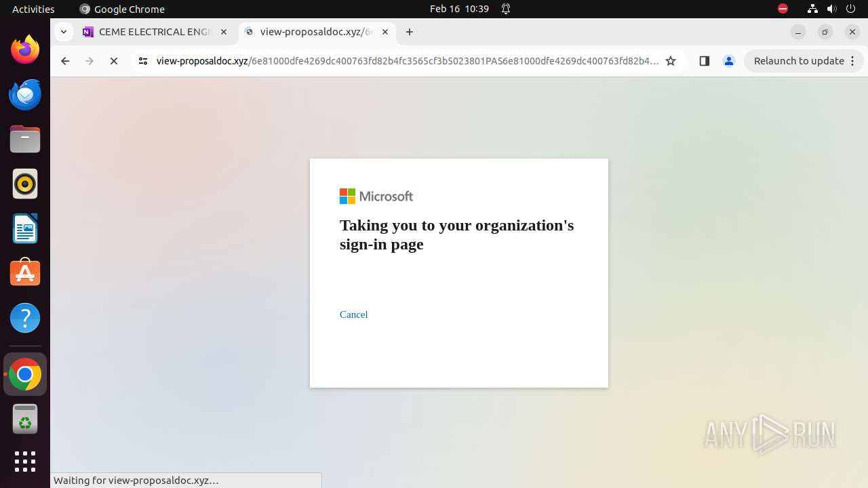
Task: Open the system power menu arrow
Action: pos(850,9)
